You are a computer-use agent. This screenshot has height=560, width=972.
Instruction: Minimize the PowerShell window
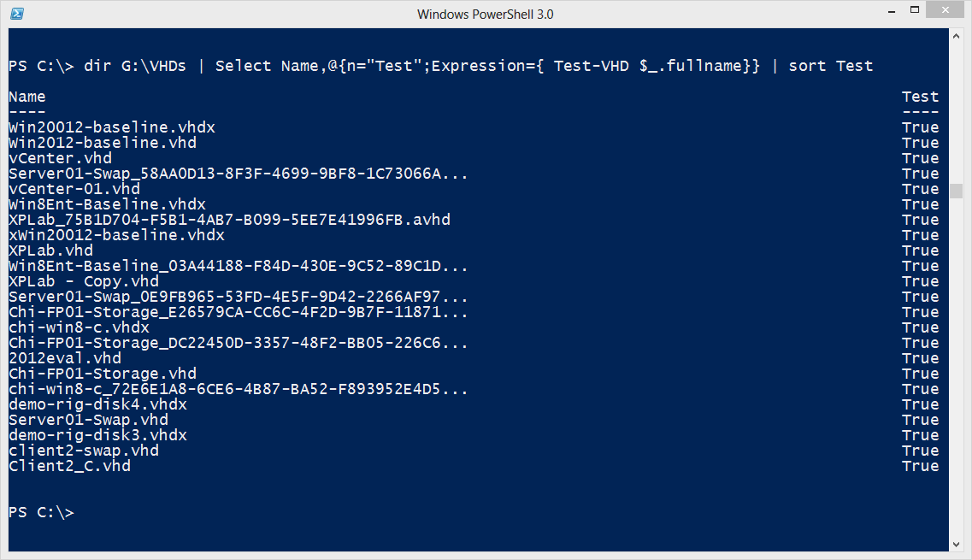coord(892,11)
